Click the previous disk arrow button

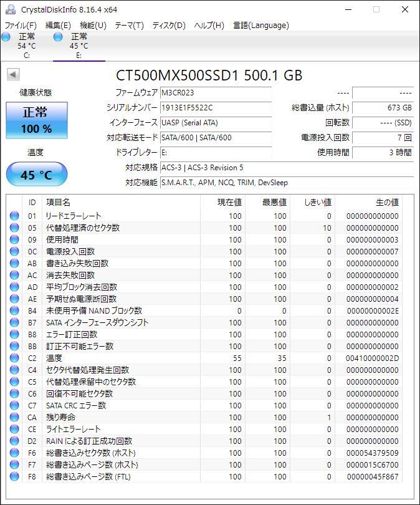13,74
